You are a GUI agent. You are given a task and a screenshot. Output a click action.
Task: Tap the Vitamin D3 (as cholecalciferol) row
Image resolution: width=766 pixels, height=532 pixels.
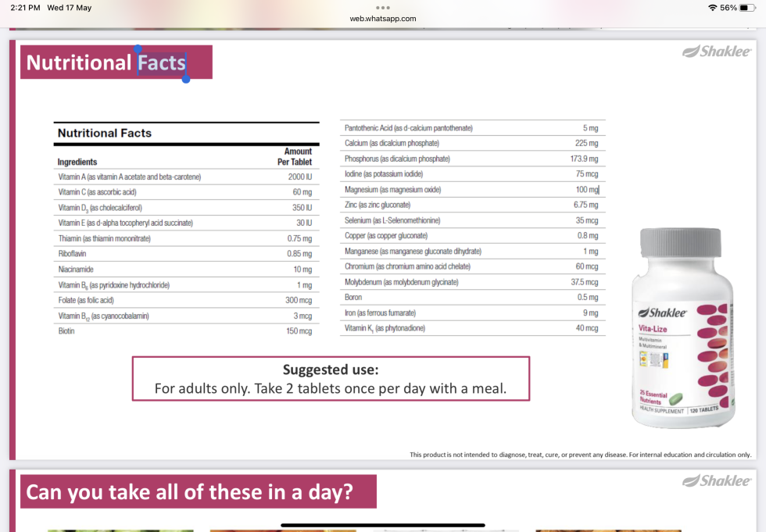tap(186, 208)
